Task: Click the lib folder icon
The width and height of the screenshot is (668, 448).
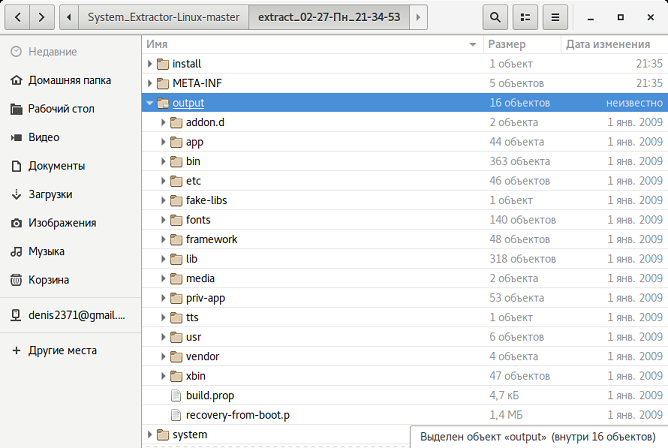Action: point(176,259)
